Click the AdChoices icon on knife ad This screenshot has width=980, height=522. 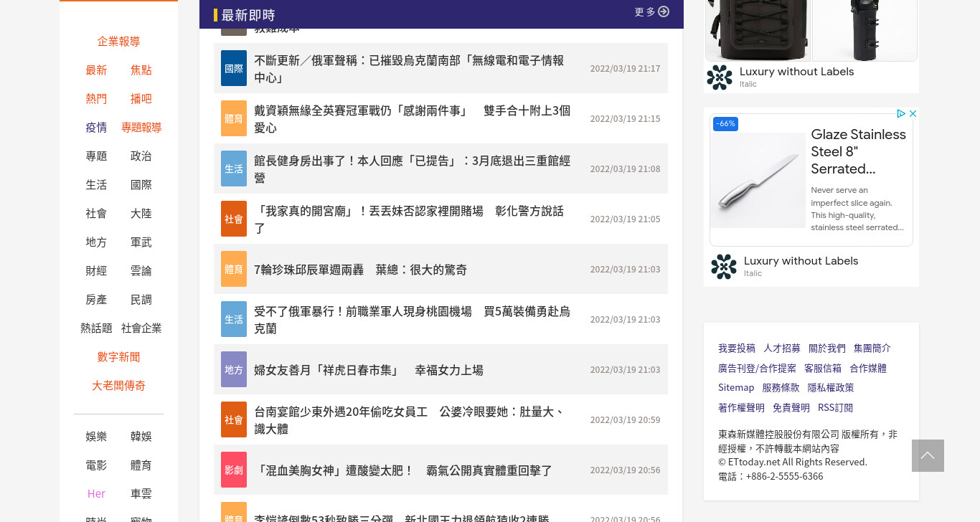point(901,113)
